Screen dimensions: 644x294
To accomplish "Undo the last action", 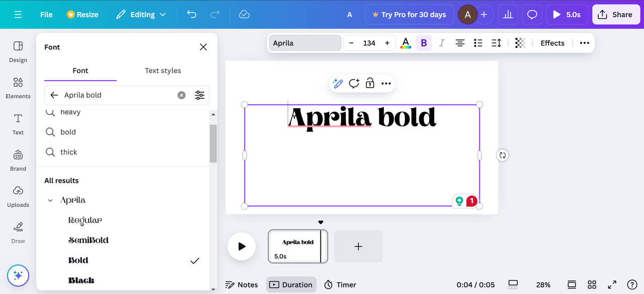I will coord(192,15).
